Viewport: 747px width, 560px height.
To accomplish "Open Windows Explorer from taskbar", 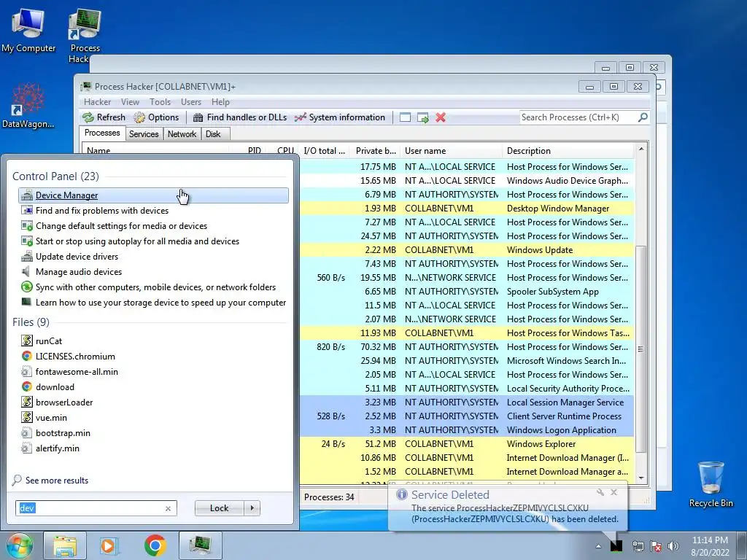I will (x=65, y=545).
